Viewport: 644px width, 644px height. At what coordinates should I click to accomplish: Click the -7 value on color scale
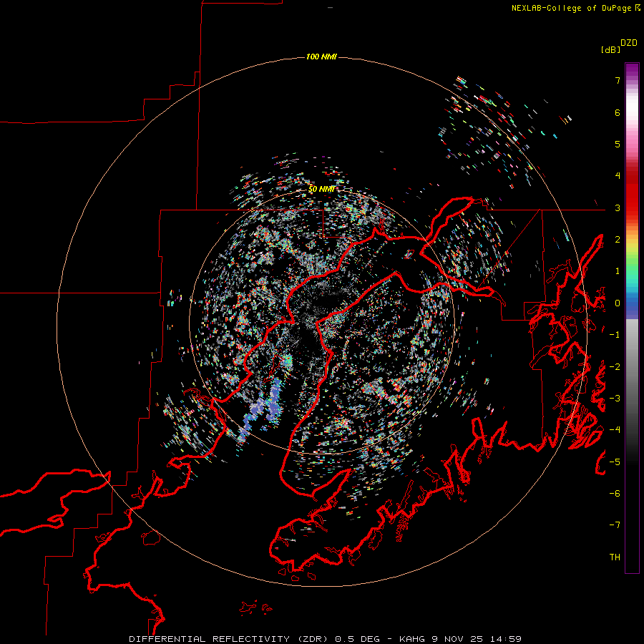tap(615, 525)
